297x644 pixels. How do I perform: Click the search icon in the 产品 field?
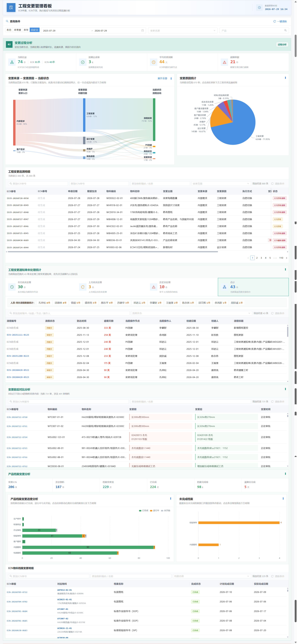[x=285, y=30]
